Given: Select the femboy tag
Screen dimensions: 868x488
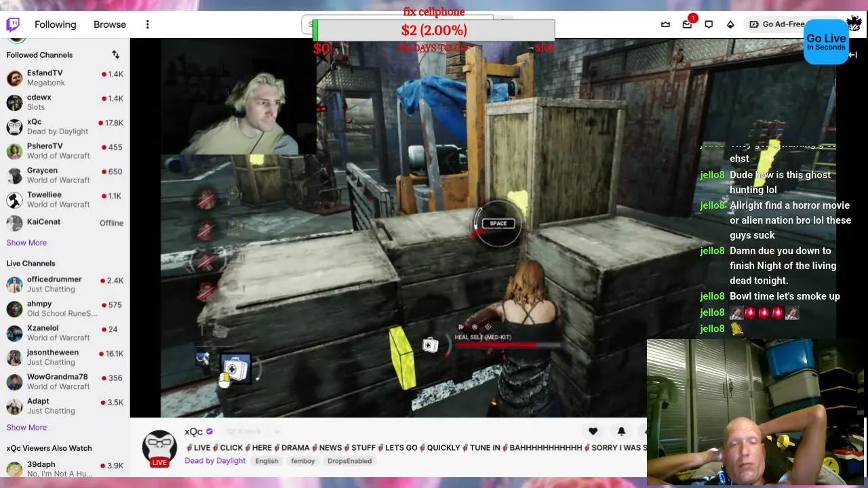Looking at the screenshot, I should pos(302,461).
